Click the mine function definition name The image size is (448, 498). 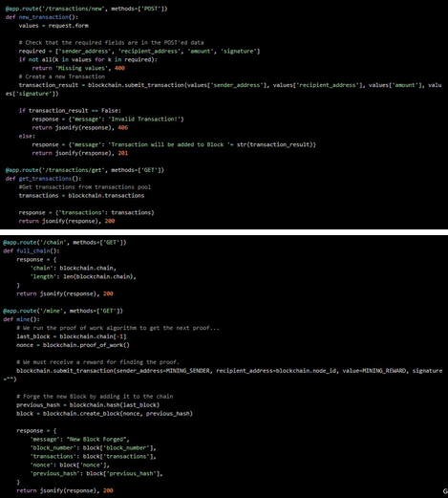pyautogui.click(x=23, y=319)
